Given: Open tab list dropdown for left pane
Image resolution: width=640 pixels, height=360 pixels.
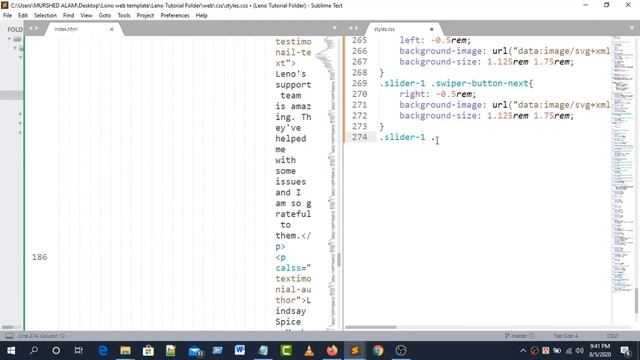Looking at the screenshot, I should 334,29.
